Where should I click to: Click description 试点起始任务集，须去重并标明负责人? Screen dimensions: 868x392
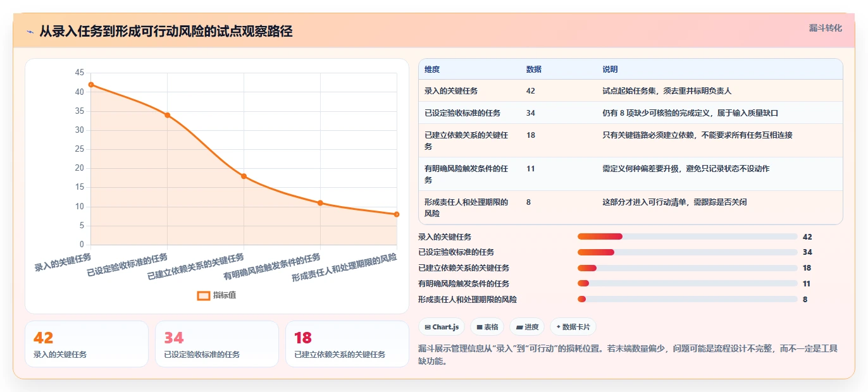tap(667, 91)
